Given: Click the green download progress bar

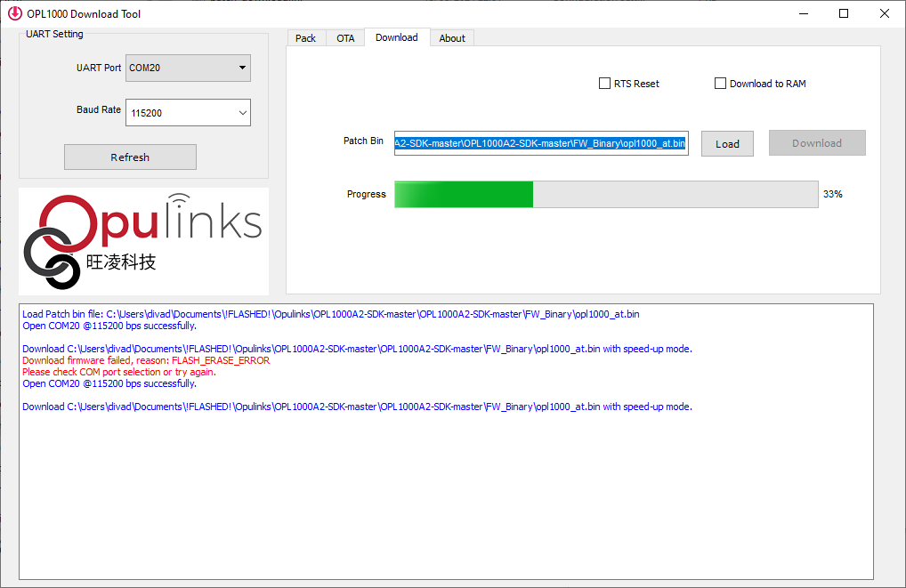Looking at the screenshot, I should tap(606, 194).
